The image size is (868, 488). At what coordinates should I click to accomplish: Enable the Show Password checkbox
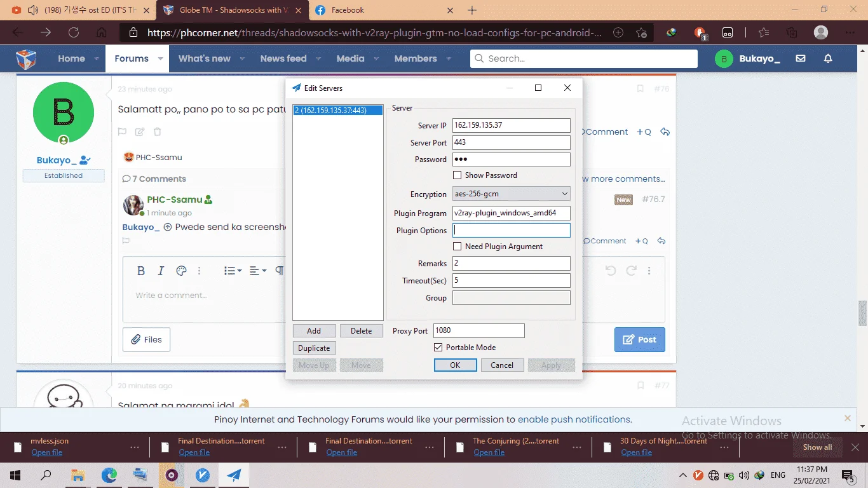[x=457, y=175]
